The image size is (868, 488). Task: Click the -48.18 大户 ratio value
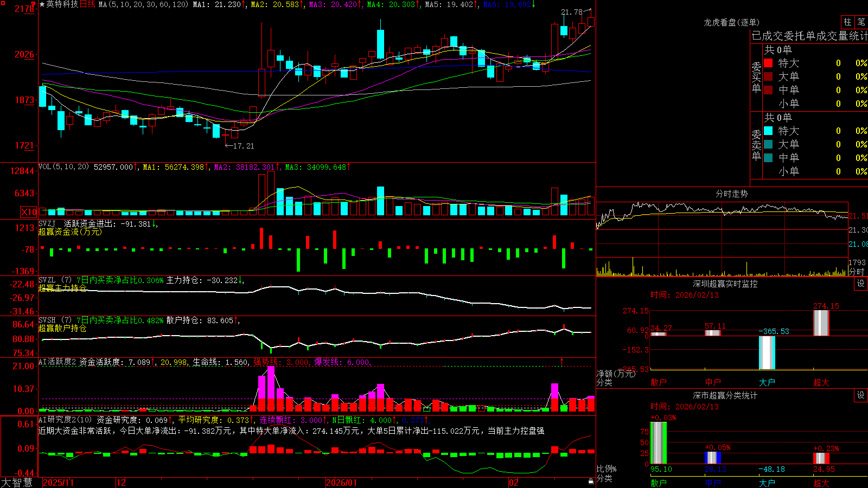point(771,469)
